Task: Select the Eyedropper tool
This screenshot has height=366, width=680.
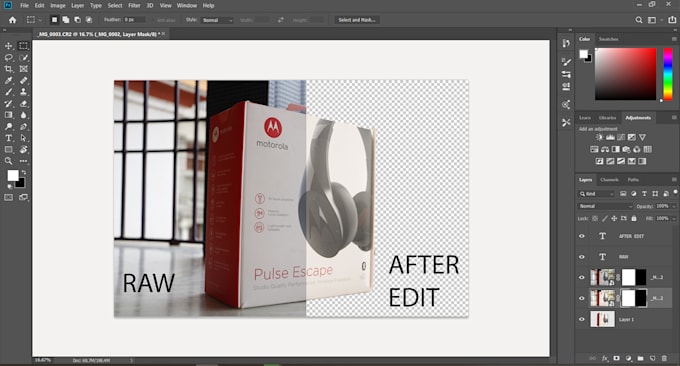Action: pos(8,80)
